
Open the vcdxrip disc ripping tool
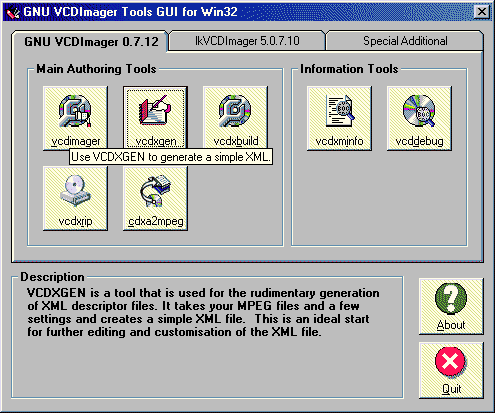pyautogui.click(x=75, y=198)
